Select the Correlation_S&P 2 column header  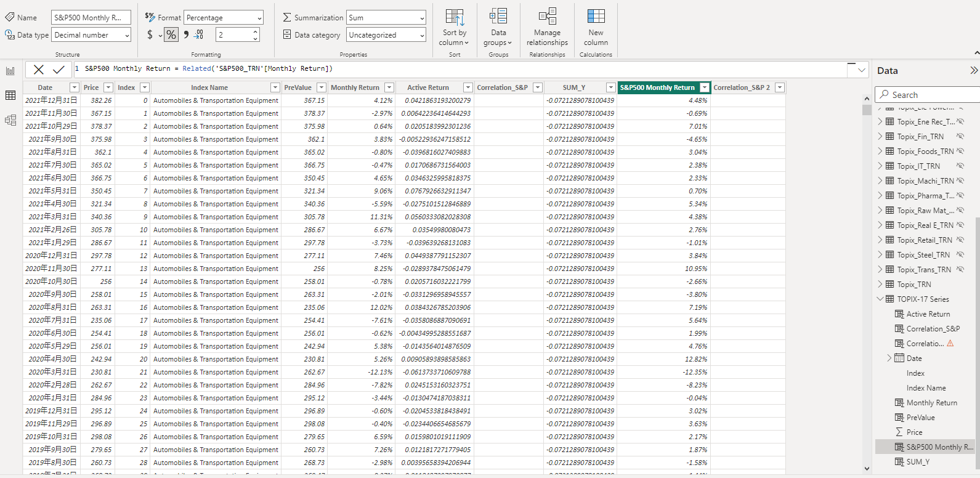(x=742, y=87)
